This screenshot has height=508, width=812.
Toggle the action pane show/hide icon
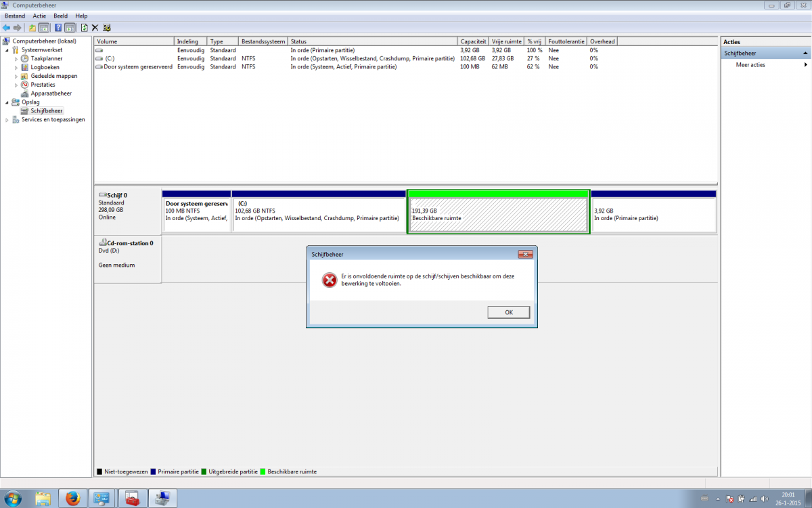pyautogui.click(x=69, y=28)
